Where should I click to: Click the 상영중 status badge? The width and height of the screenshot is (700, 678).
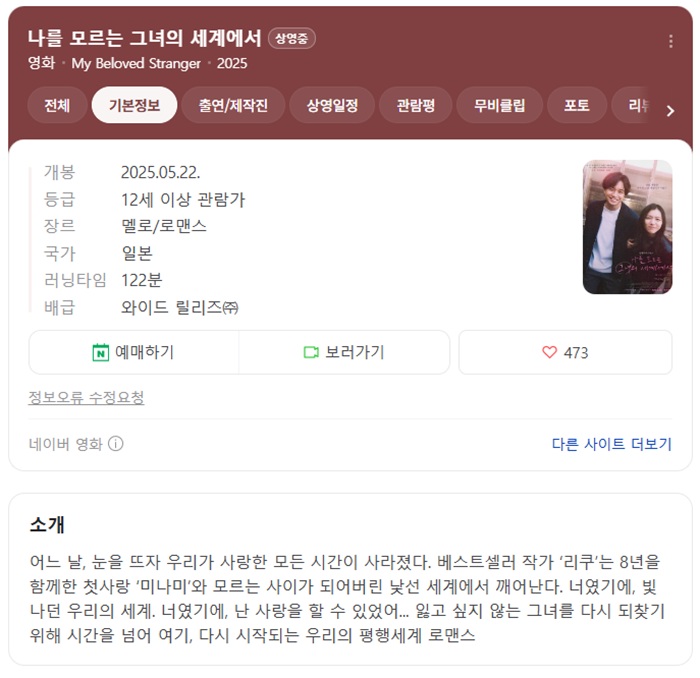[292, 38]
